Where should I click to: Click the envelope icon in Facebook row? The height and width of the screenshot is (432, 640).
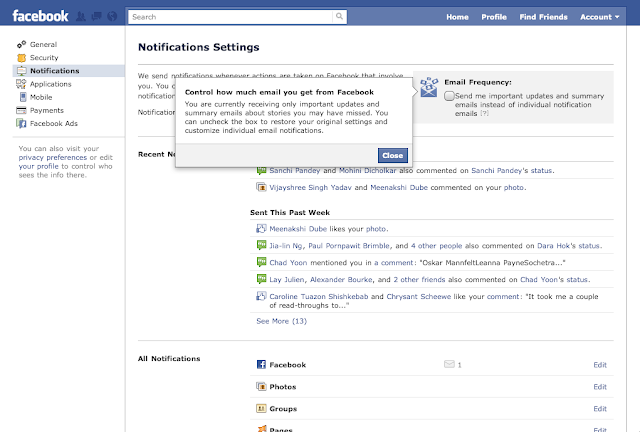coord(449,364)
